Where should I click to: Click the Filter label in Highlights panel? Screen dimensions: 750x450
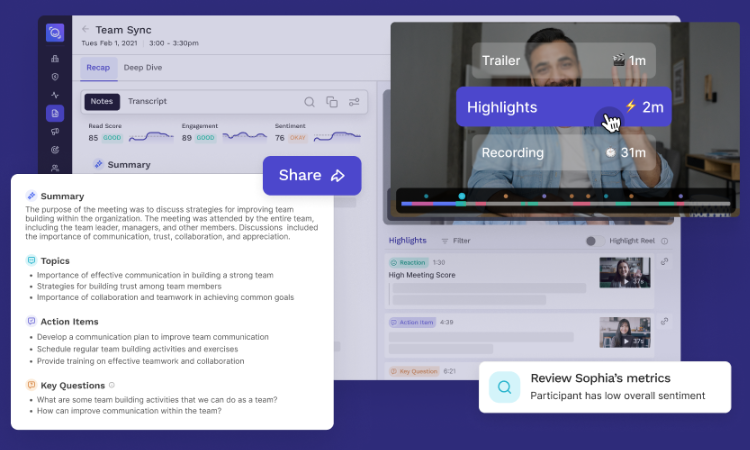pyautogui.click(x=461, y=241)
